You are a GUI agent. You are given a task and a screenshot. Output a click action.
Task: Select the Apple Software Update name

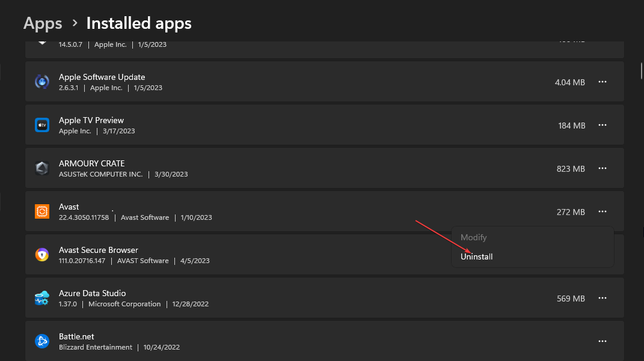tap(102, 77)
